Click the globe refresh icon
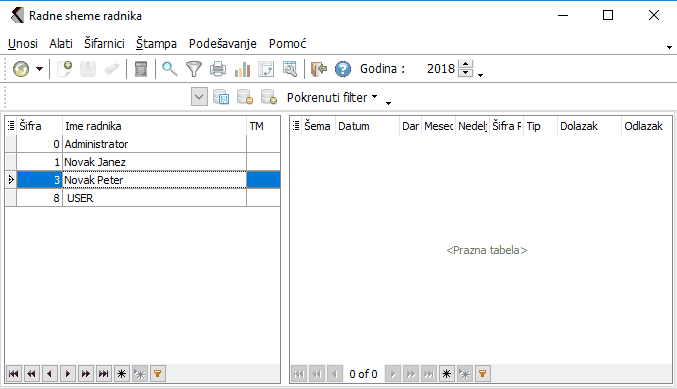Viewport: 677px width, 389px height. pos(21,69)
